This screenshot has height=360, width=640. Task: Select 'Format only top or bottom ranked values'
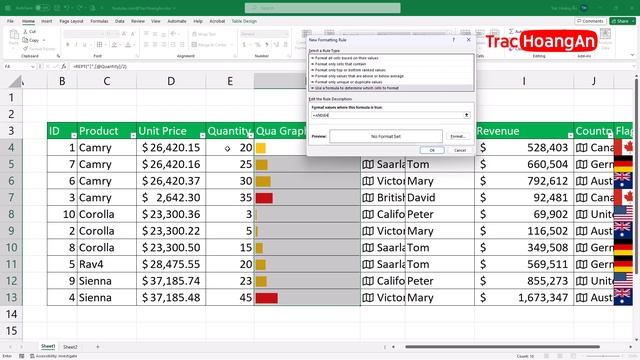pos(391,70)
